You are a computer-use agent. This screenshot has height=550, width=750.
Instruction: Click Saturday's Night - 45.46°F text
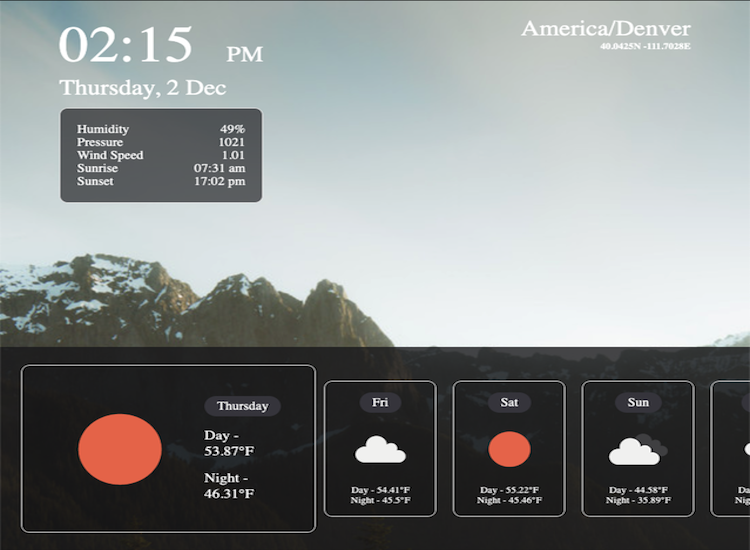coord(509,500)
